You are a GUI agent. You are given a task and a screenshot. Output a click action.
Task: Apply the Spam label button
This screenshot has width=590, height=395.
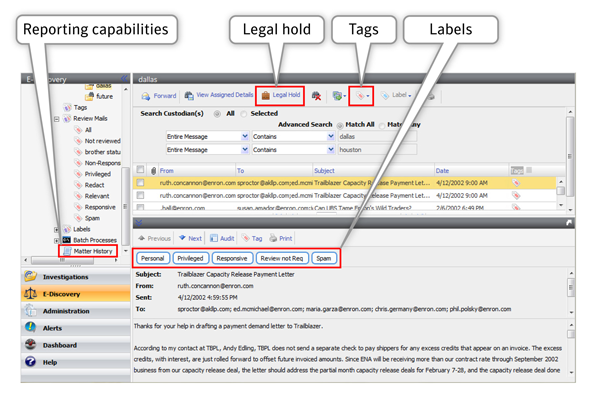(324, 258)
